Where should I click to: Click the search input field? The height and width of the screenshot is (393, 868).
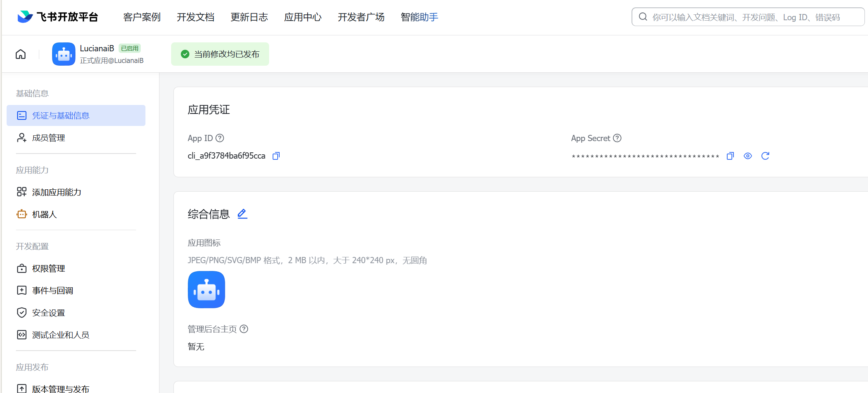(747, 17)
